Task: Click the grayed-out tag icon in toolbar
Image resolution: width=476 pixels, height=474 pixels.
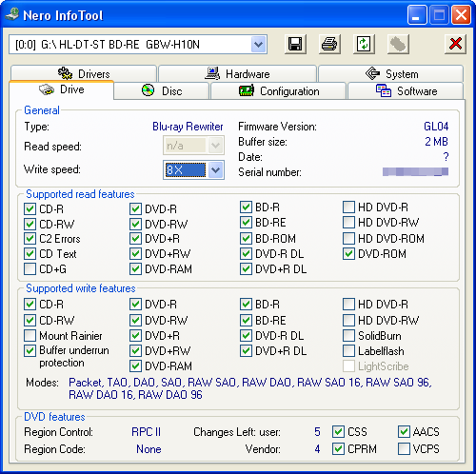Action: (398, 44)
